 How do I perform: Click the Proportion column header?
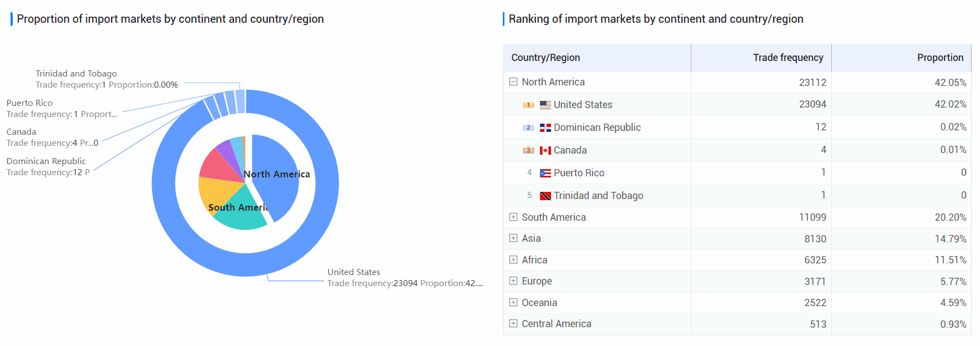(939, 58)
